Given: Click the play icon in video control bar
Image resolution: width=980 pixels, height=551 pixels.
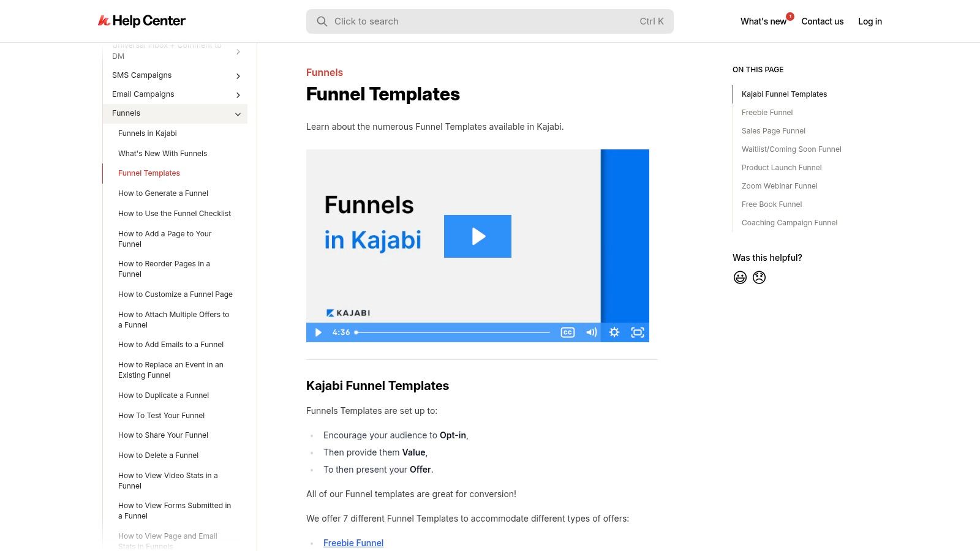Looking at the screenshot, I should coord(318,332).
